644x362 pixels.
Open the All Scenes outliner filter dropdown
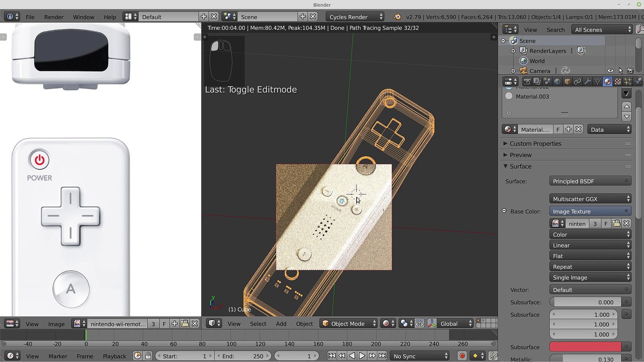[602, 30]
